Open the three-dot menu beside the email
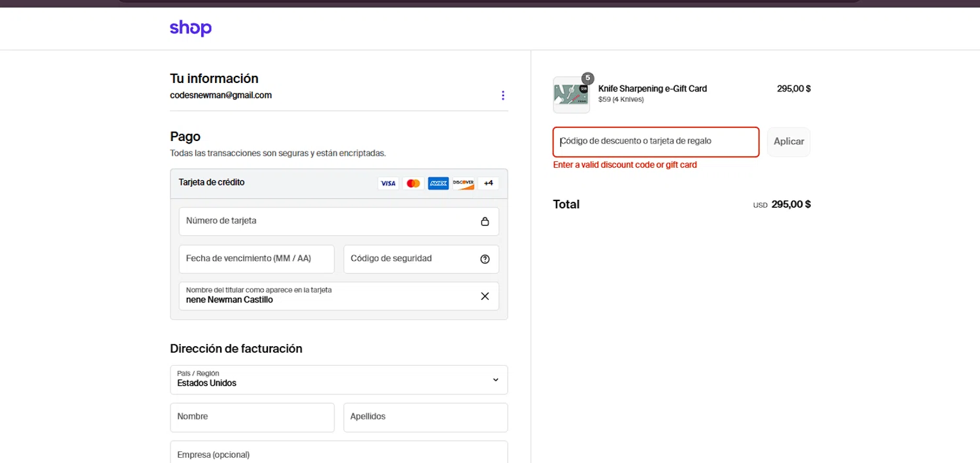This screenshot has height=463, width=980. coord(502,95)
